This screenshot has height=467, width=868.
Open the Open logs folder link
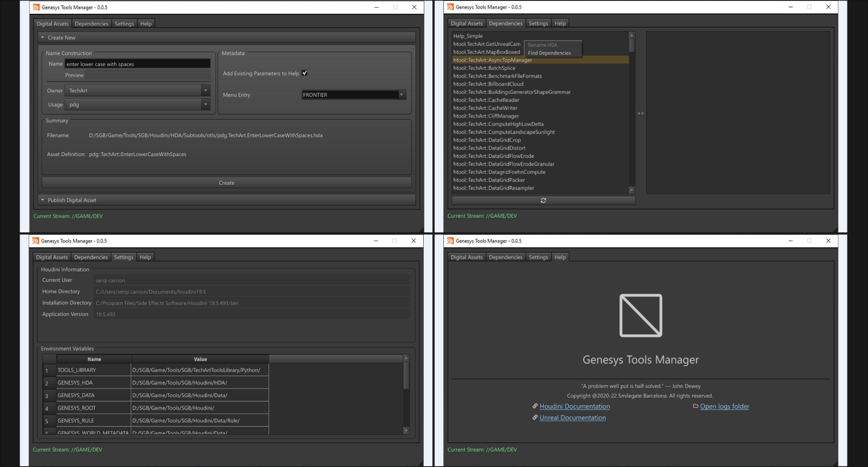[724, 406]
